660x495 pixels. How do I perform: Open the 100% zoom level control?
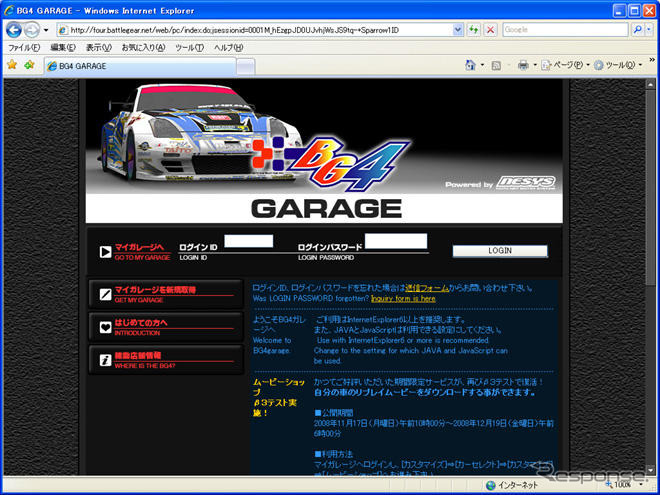pyautogui.click(x=624, y=485)
